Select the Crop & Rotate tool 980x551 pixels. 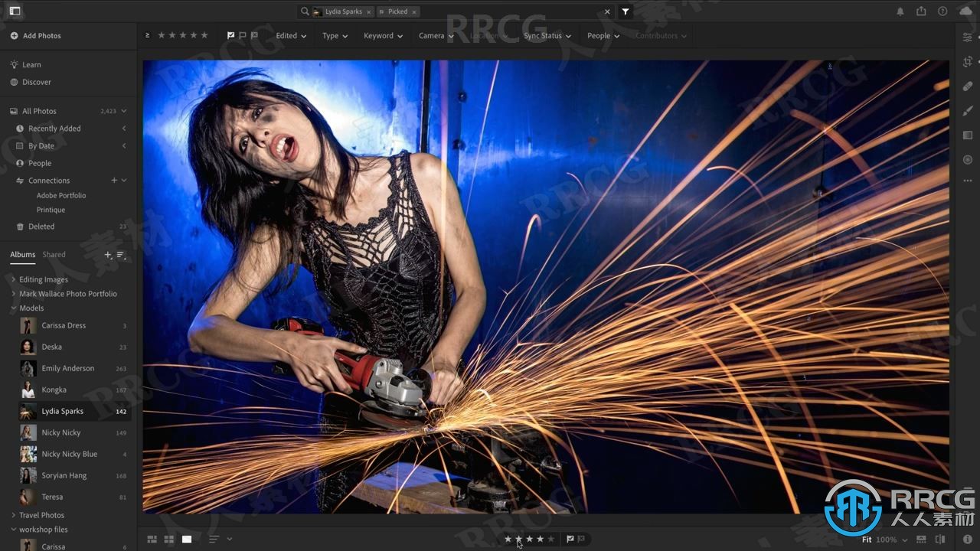(x=968, y=62)
